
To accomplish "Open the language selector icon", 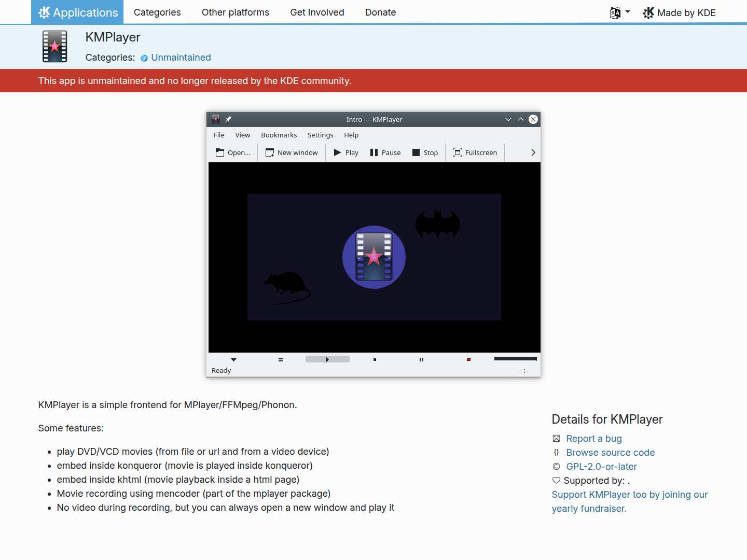I will [619, 12].
